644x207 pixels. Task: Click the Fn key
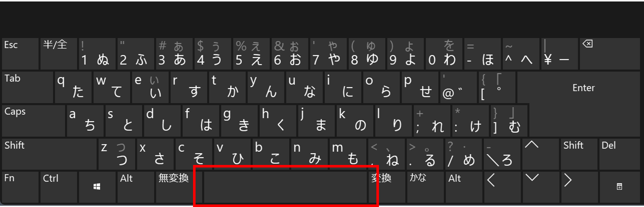point(20,187)
